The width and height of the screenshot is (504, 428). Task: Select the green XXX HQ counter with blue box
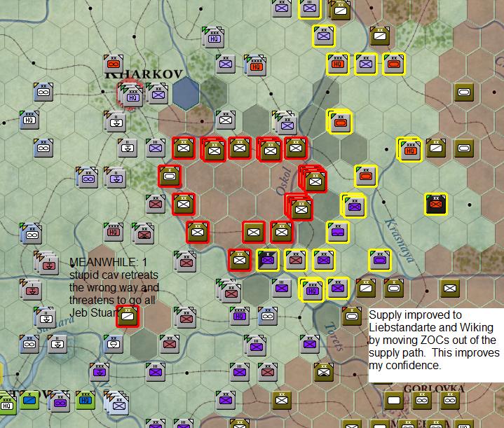pos(86,401)
